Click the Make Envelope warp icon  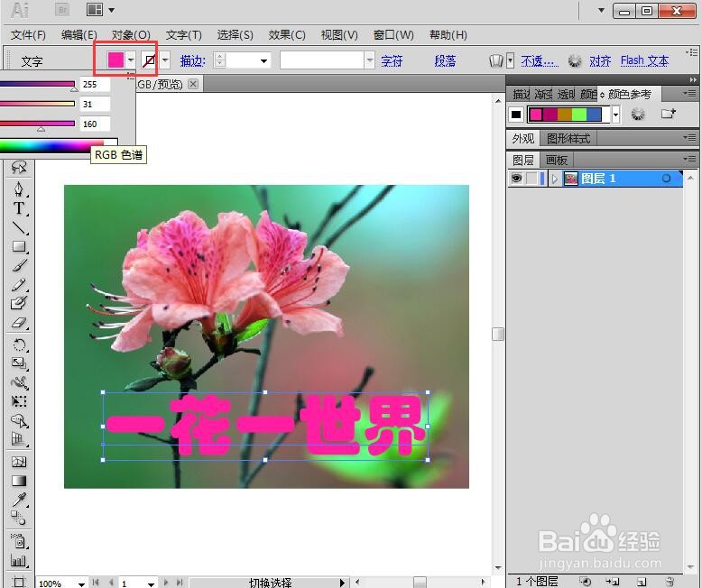pos(496,60)
